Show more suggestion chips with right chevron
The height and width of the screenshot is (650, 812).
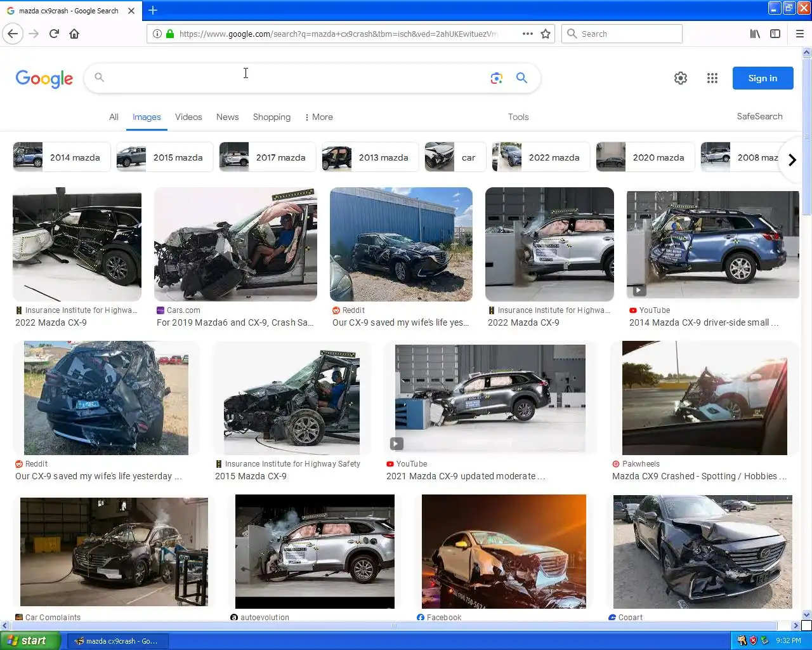tap(792, 160)
